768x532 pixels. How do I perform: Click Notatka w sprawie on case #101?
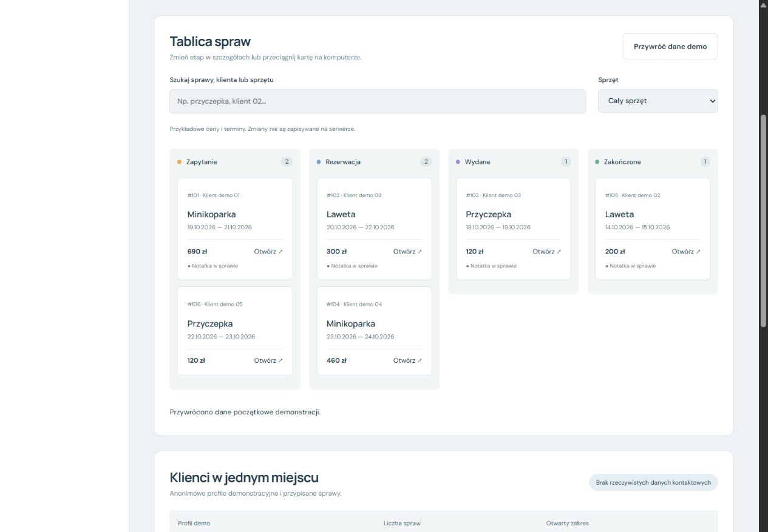tap(213, 266)
